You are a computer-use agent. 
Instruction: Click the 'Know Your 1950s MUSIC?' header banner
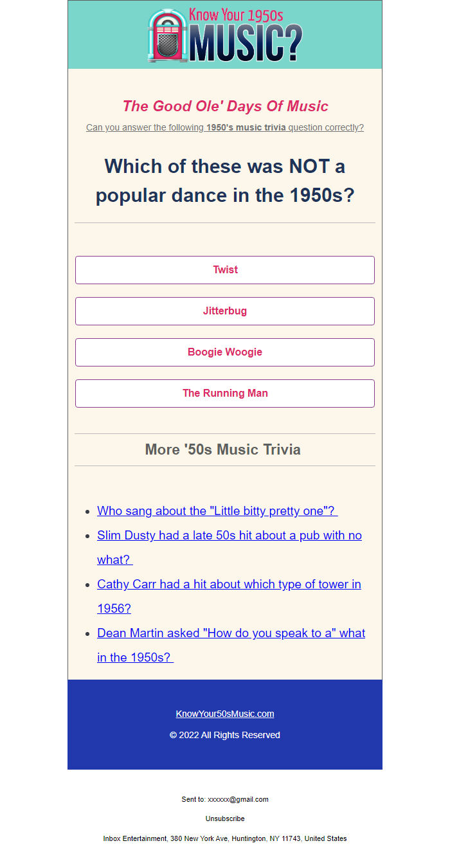point(225,35)
